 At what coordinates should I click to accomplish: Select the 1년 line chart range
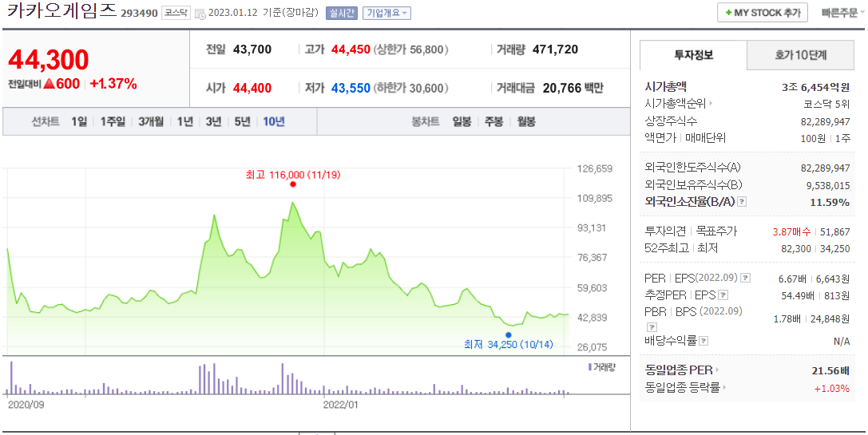pos(185,122)
